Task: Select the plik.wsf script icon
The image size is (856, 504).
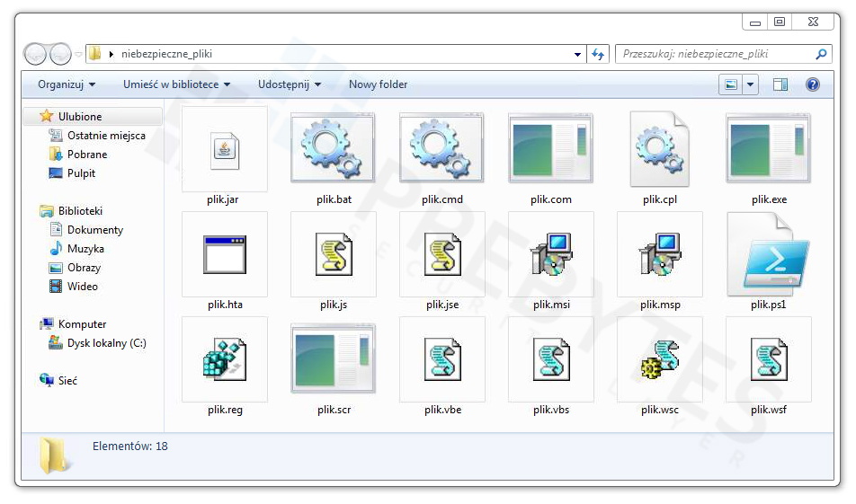Action: (x=768, y=359)
